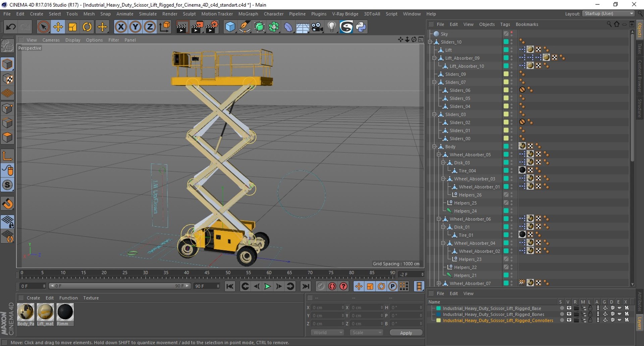This screenshot has height=346, width=644.
Task: Collapse the Sliders_07 tree node
Action: [434, 82]
